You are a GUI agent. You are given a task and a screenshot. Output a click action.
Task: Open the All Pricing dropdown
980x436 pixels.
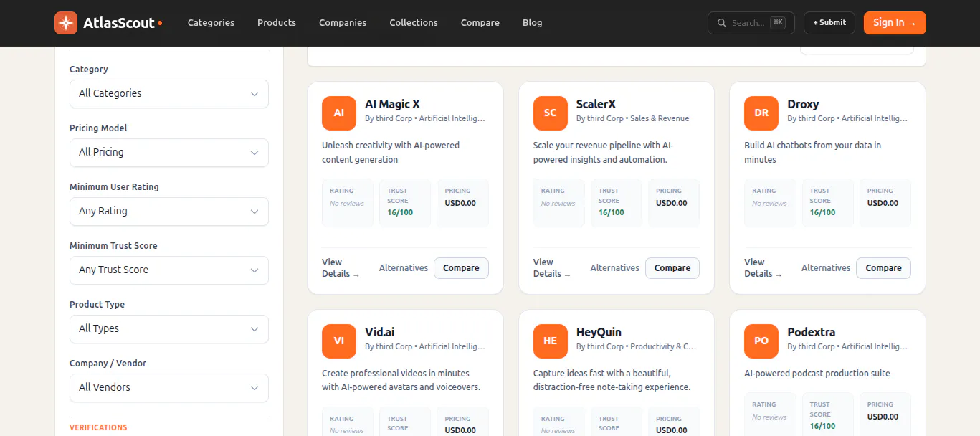click(x=169, y=153)
